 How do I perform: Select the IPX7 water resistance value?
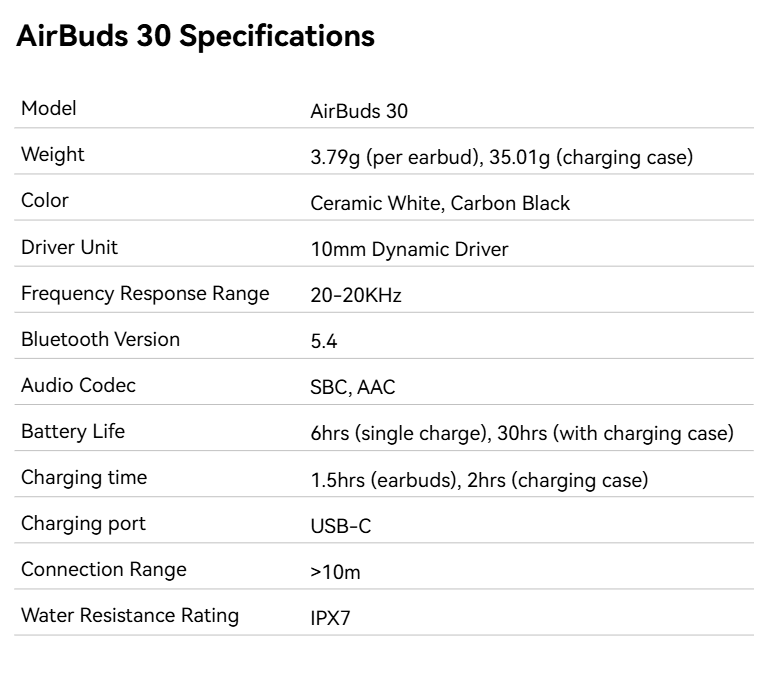pyautogui.click(x=330, y=619)
